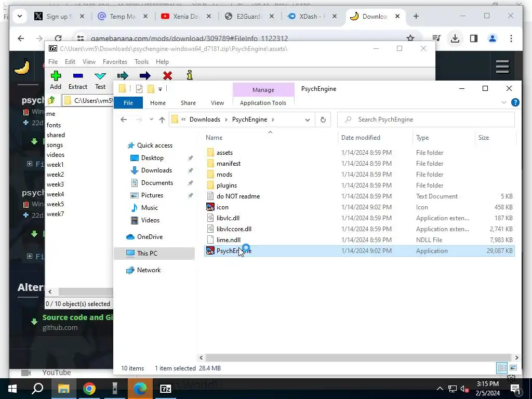The height and width of the screenshot is (399, 532).
Task: Expand breadcrumb chevron after PsychEngine
Action: click(273, 120)
